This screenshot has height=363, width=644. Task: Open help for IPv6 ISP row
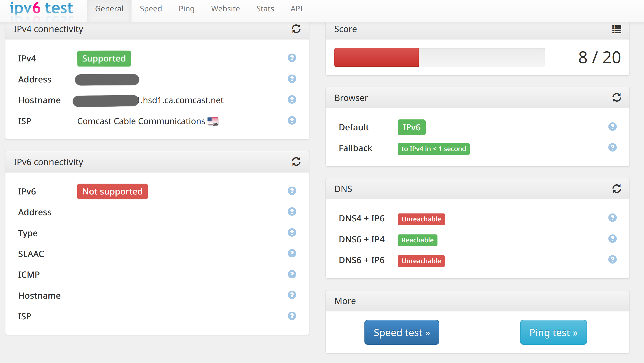pyautogui.click(x=292, y=316)
